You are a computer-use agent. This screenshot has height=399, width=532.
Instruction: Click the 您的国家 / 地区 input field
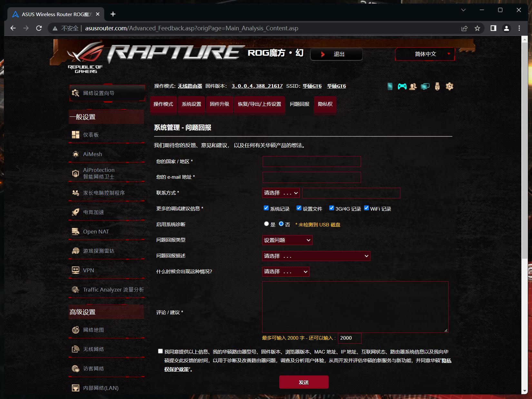pyautogui.click(x=312, y=162)
